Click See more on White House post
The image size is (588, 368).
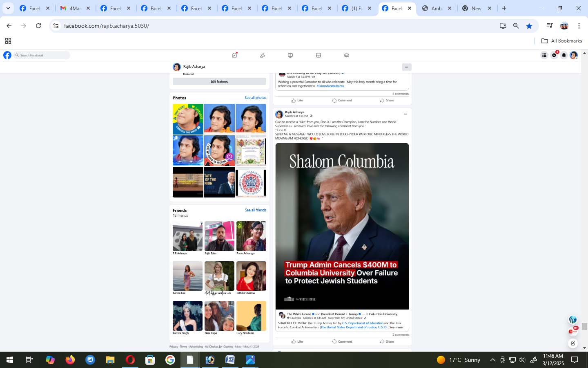click(x=396, y=327)
